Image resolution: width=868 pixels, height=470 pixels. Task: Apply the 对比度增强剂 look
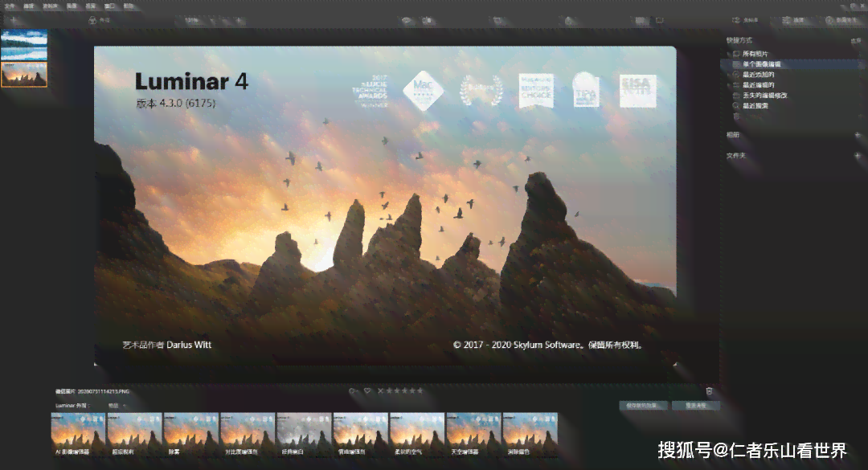pos(248,435)
